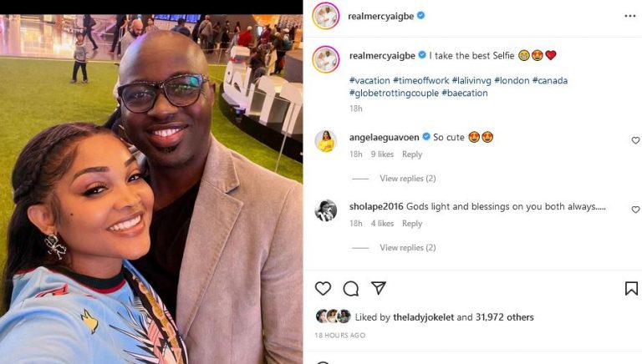Reply to sholape2016's comment
642x364 pixels.
click(412, 223)
